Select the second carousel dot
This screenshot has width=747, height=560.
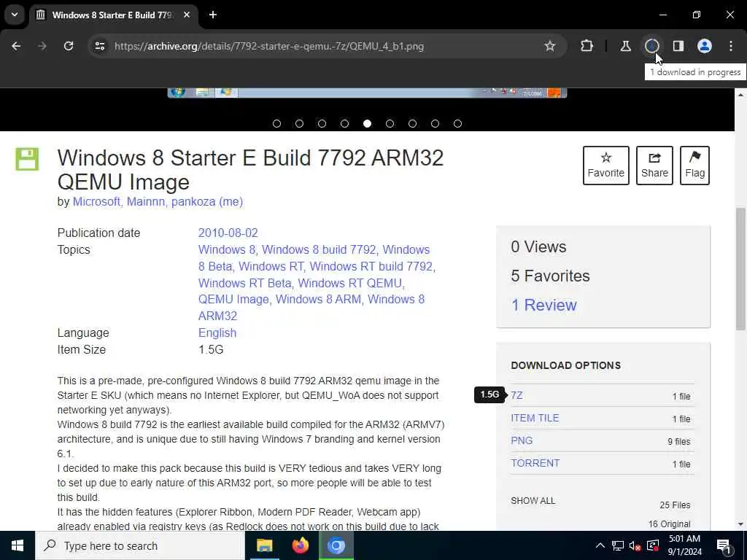pos(299,124)
